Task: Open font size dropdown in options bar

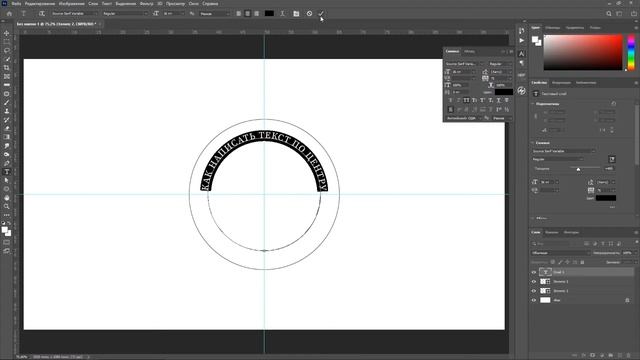Action: pyautogui.click(x=174, y=13)
